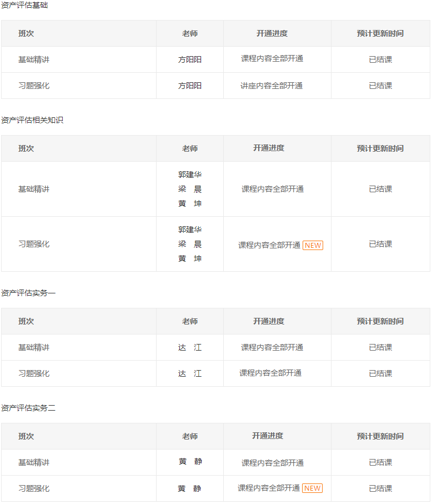
Task: Select the 资产评估实务一 section heading
Action: pos(28,293)
